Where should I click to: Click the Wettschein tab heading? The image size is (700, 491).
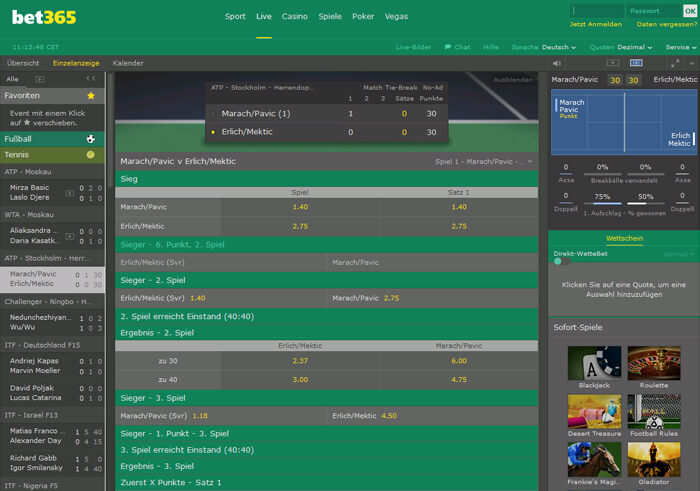tap(624, 238)
